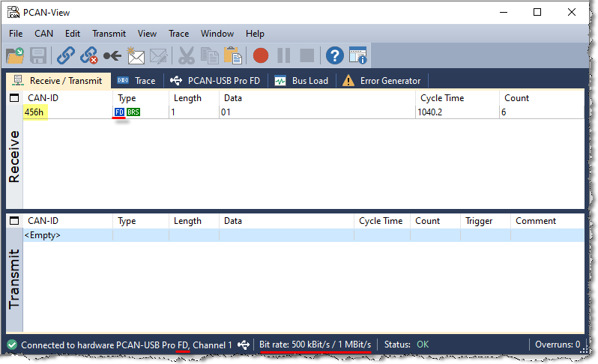Viewport: 598px width, 364px height.
Task: Click the Stop trace square button
Action: 307,55
